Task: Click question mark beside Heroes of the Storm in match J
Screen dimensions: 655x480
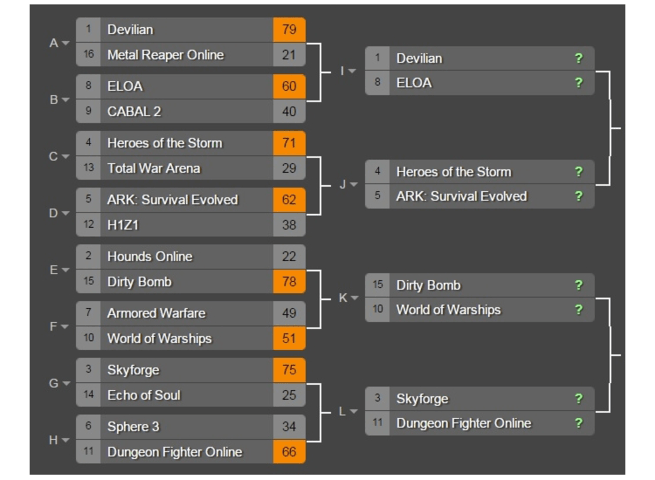Action: click(579, 172)
